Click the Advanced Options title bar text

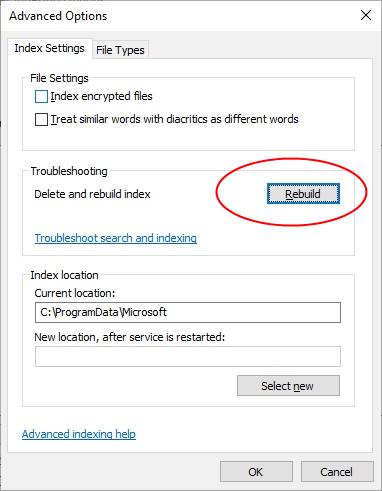tap(58, 16)
